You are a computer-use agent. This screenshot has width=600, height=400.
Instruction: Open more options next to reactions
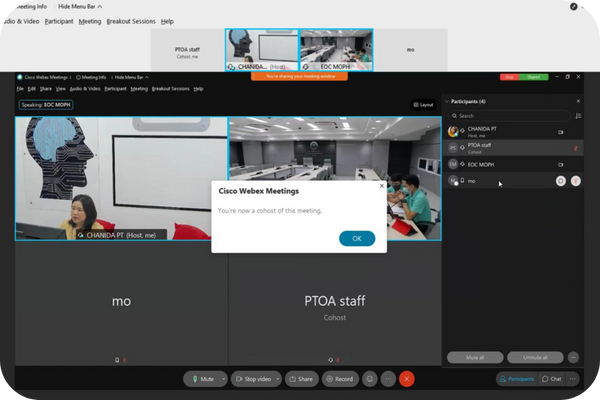point(388,379)
